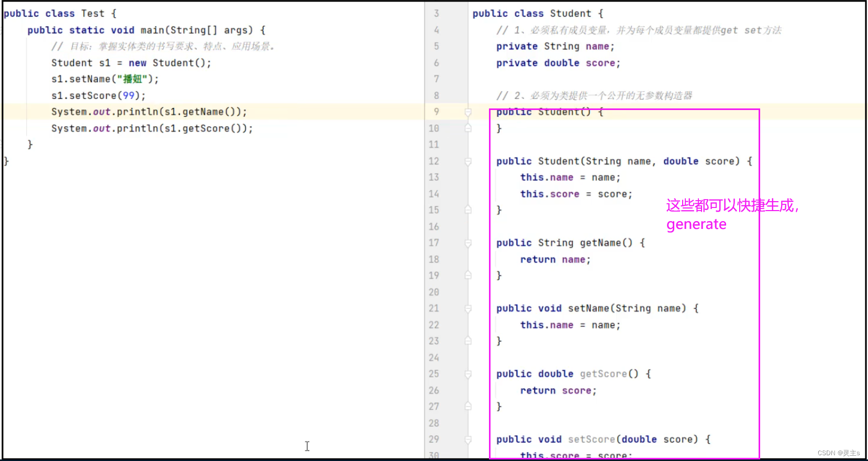Click "public String getName() {" signature
Image resolution: width=868 pixels, height=461 pixels.
570,243
